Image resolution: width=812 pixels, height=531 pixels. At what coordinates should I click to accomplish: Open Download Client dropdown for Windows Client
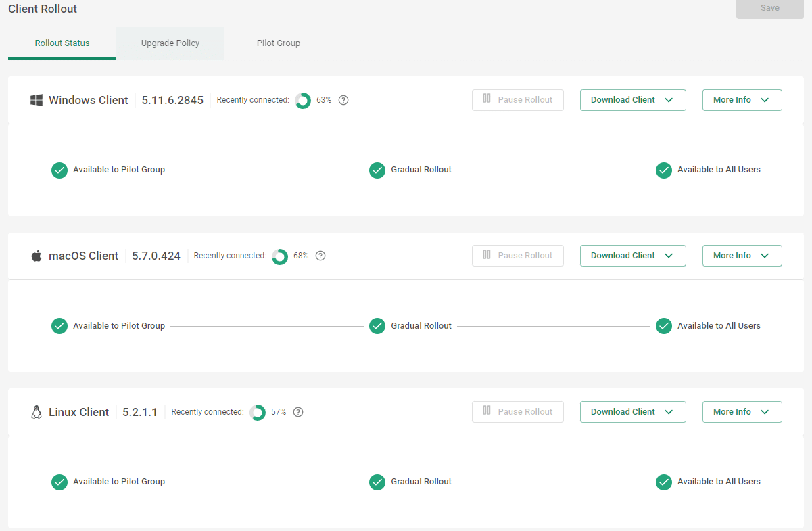(x=633, y=100)
